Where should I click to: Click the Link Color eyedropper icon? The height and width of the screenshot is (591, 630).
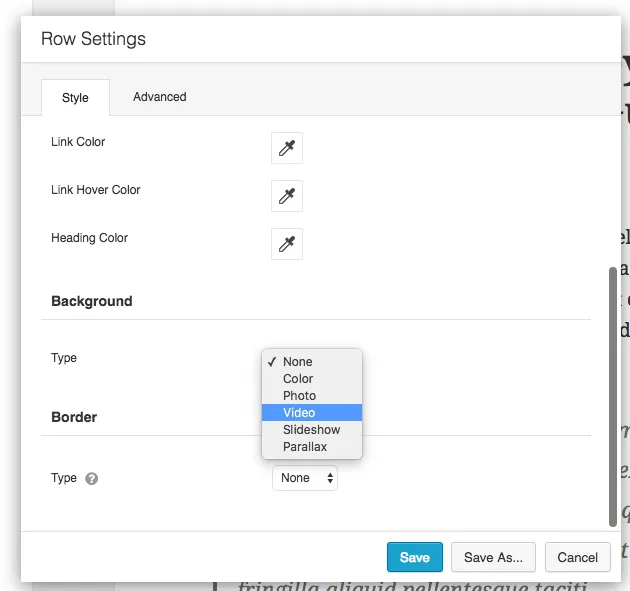[287, 148]
